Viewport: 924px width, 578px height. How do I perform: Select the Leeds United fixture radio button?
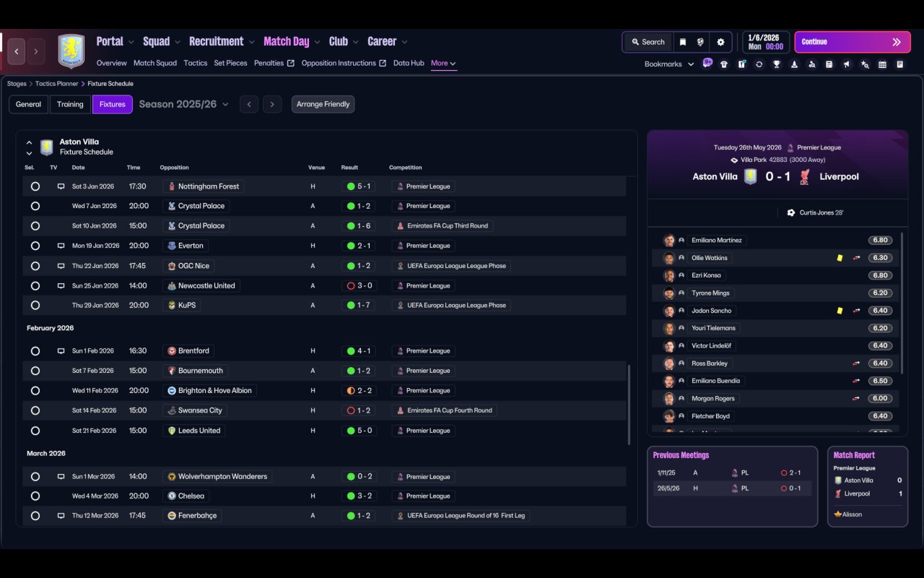click(35, 431)
